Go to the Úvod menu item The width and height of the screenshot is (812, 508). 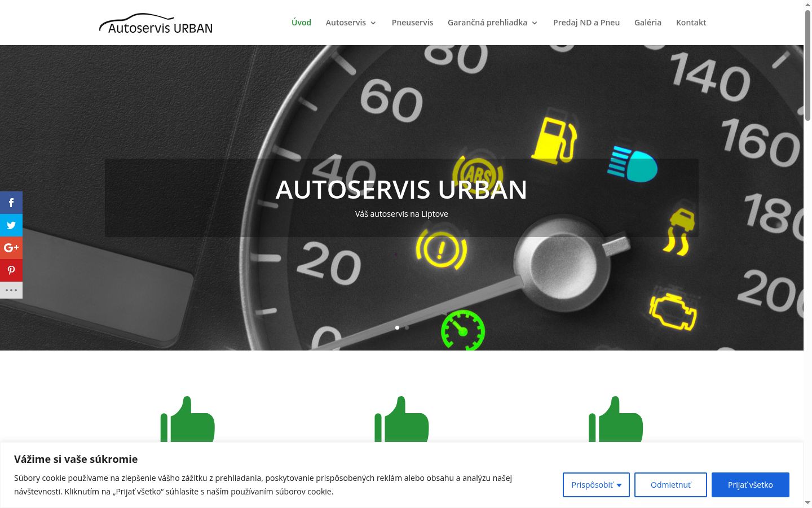coord(301,23)
